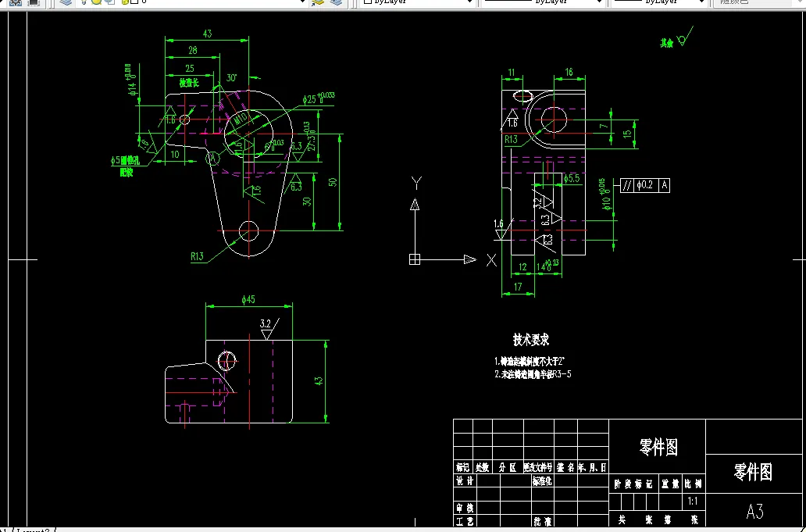
Task: Select the 15 dimension in side view
Action: pos(627,134)
